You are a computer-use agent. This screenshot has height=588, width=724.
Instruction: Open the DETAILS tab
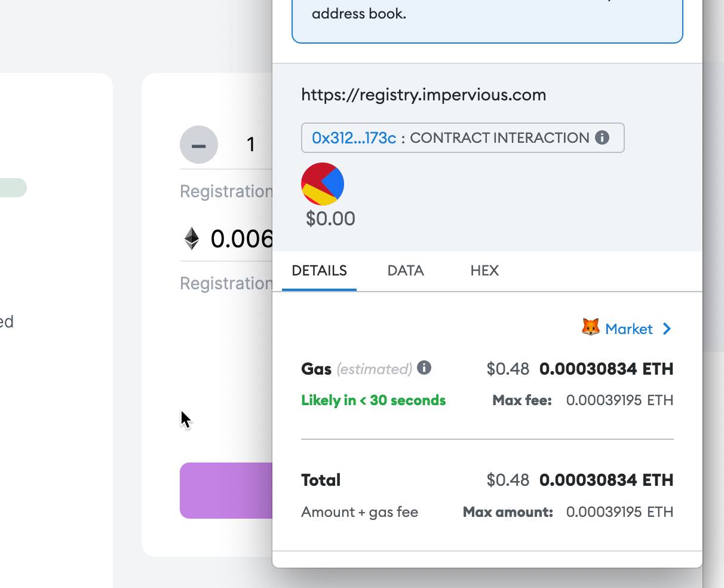(319, 271)
